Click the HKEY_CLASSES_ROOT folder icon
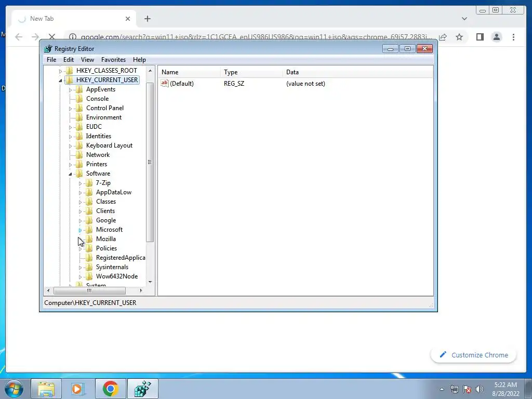Image resolution: width=532 pixels, height=399 pixels. 69,70
